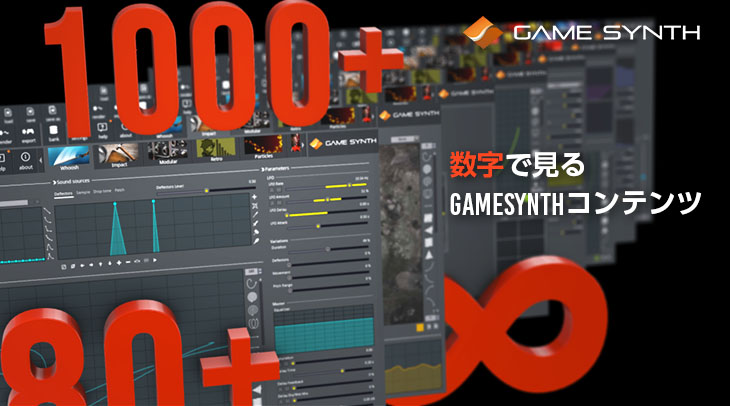Select the Particles model thumbnail in front window
The width and height of the screenshot is (730, 406).
264,147
